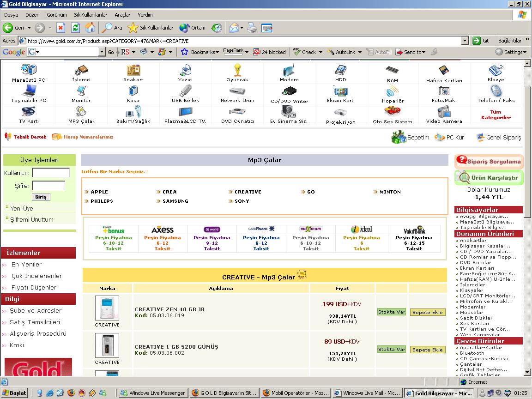Viewport: 532px width, 399px height.
Task: Add CREATIVE ZEN 40 GB to cart
Action: 428,312
